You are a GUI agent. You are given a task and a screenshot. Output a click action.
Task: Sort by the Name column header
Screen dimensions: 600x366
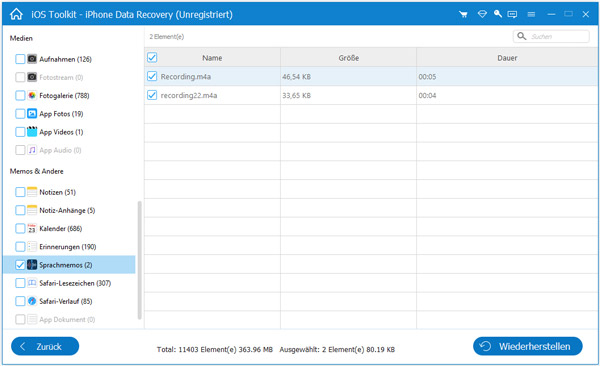(212, 58)
